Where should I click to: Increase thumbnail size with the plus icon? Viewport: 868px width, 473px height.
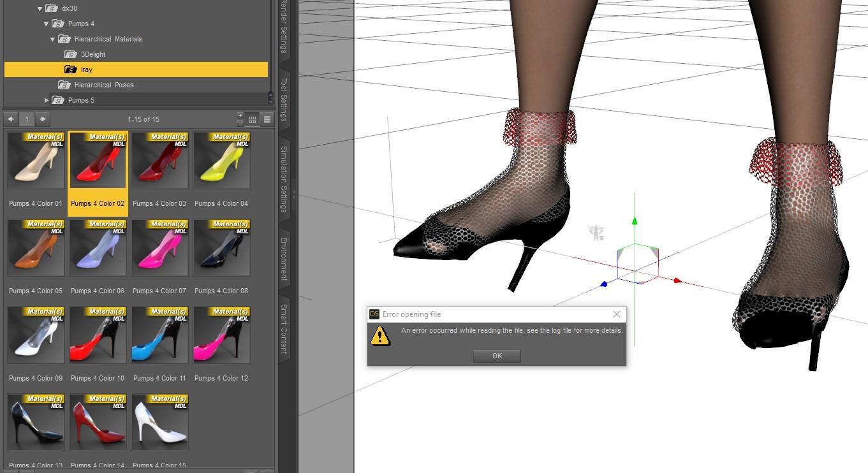click(240, 115)
